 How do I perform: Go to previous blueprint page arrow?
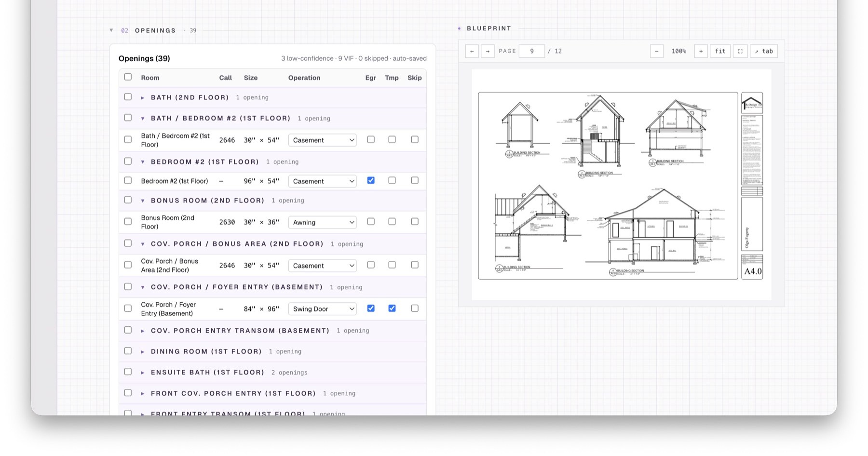[x=472, y=51]
